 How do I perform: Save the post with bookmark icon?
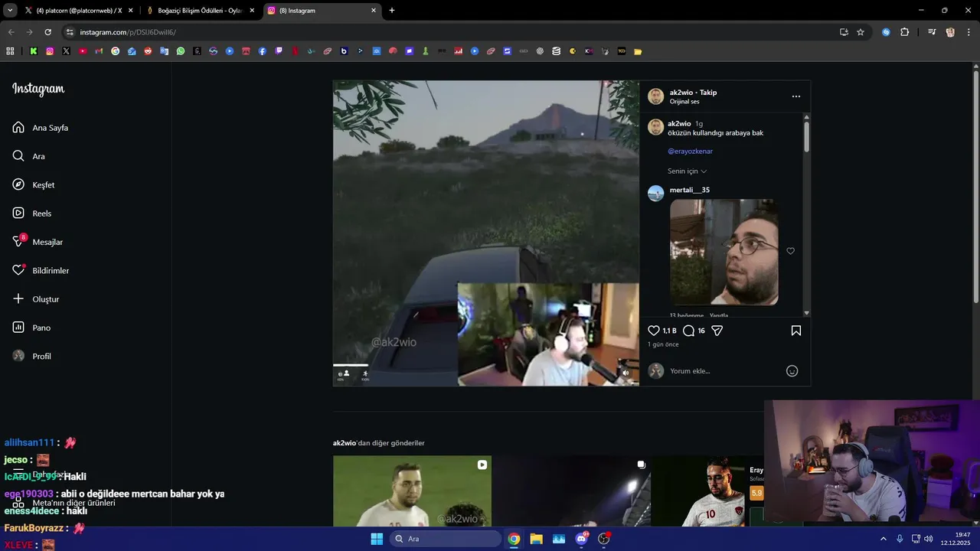[796, 331]
